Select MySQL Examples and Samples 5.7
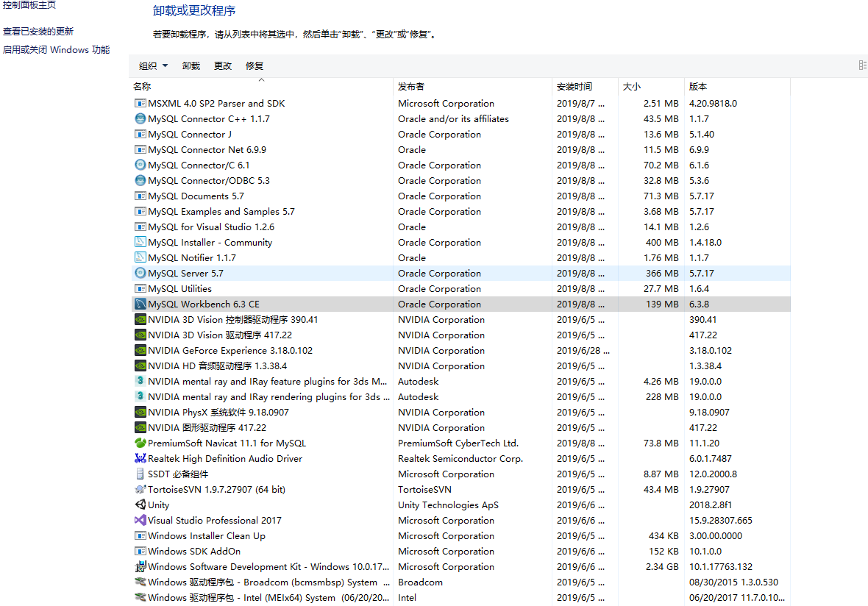 (x=460, y=211)
